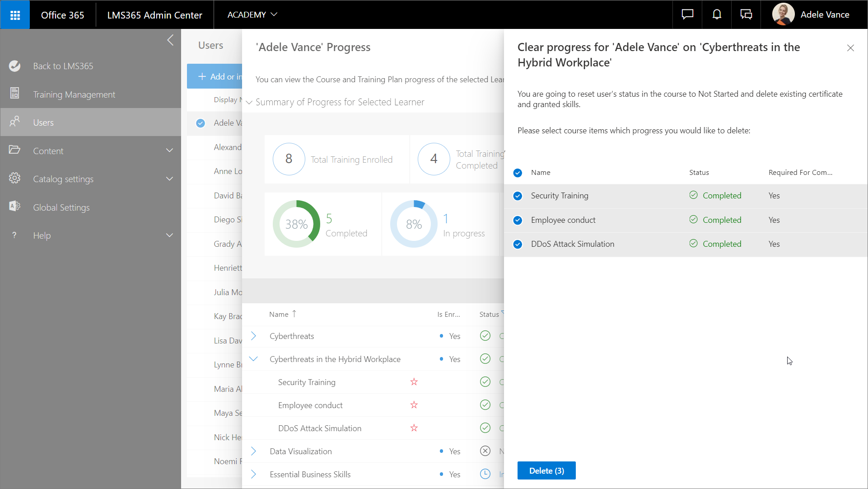
Task: Go Back to LMS365 link
Action: (x=63, y=66)
